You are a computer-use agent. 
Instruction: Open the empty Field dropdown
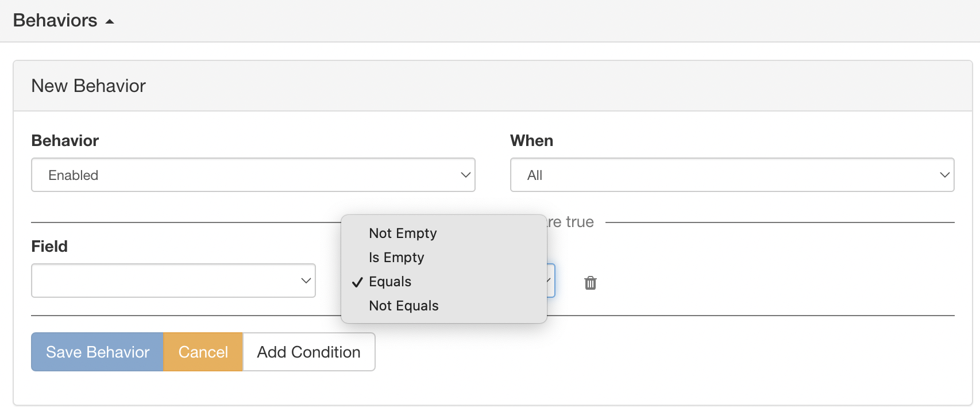(x=172, y=281)
